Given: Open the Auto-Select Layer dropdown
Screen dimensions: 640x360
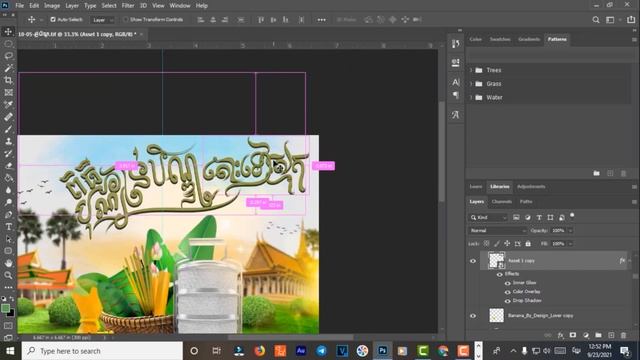Looking at the screenshot, I should tap(102, 20).
